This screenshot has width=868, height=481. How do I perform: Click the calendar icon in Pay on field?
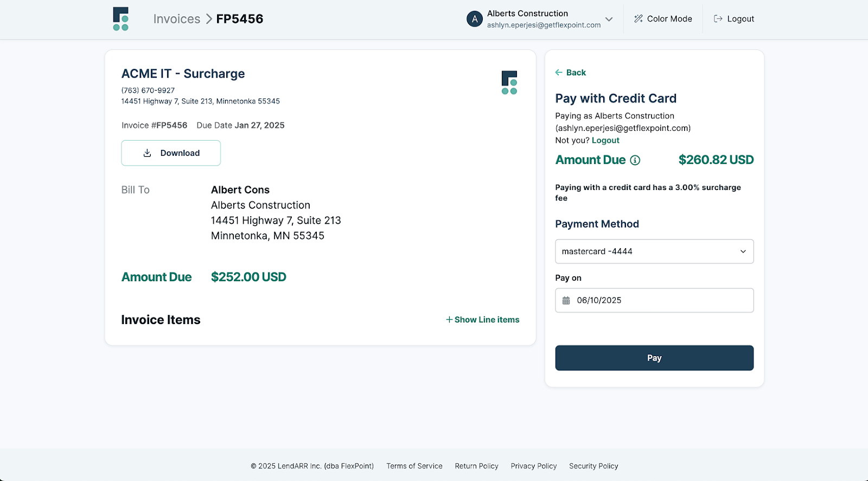[566, 300]
